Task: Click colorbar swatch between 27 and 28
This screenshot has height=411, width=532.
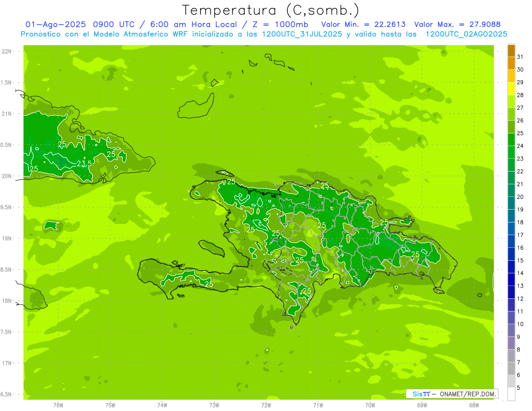Action: click(511, 102)
